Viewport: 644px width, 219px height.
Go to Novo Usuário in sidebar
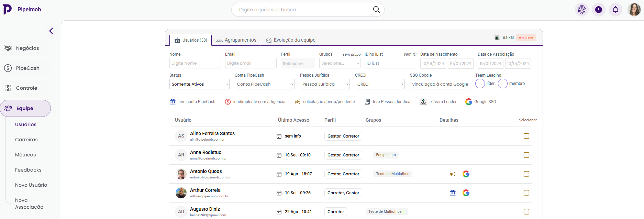pos(31,185)
